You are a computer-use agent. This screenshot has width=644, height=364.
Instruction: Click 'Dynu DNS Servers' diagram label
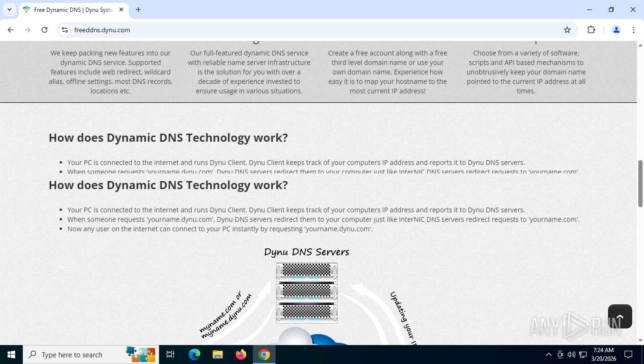pos(306,252)
